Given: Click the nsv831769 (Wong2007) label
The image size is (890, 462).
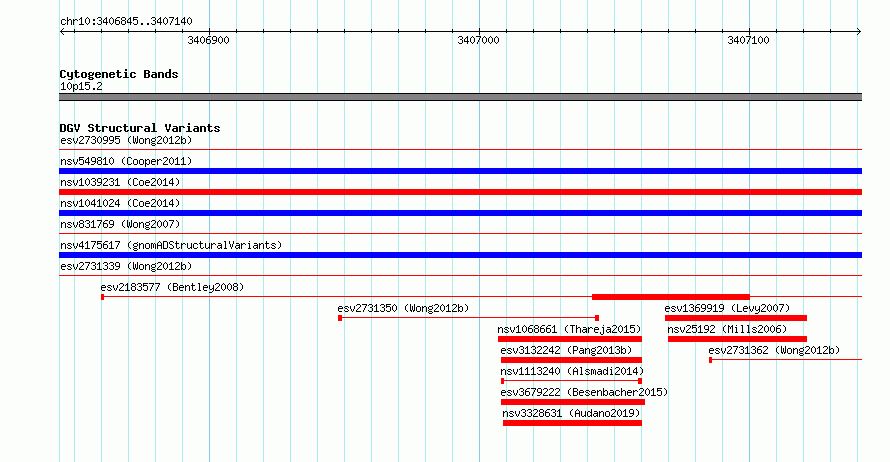Looking at the screenshot, I should pos(120,224).
